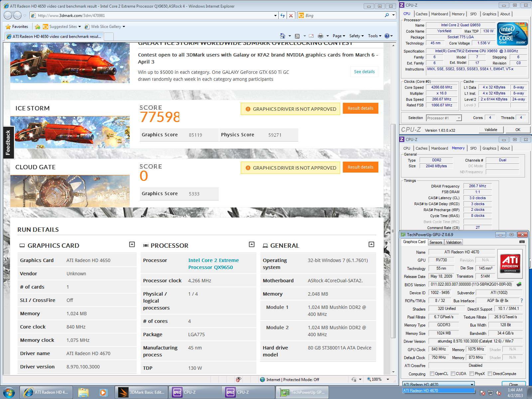
Task: Switch to 3DMark Basic Edition taskbar button
Action: tap(141, 392)
